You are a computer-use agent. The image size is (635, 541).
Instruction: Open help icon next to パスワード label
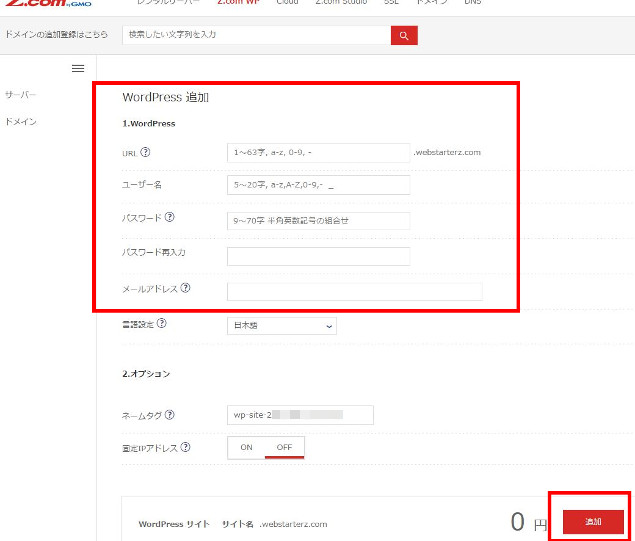click(x=170, y=217)
